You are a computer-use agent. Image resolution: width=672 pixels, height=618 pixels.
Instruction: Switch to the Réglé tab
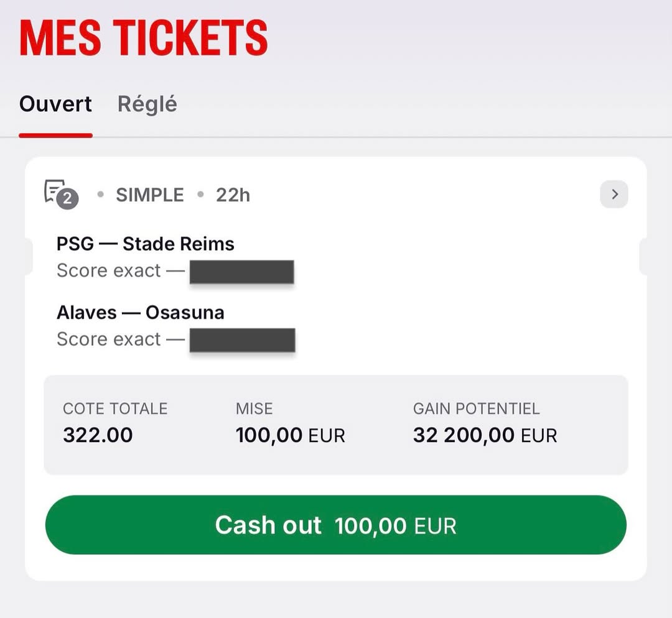click(147, 104)
